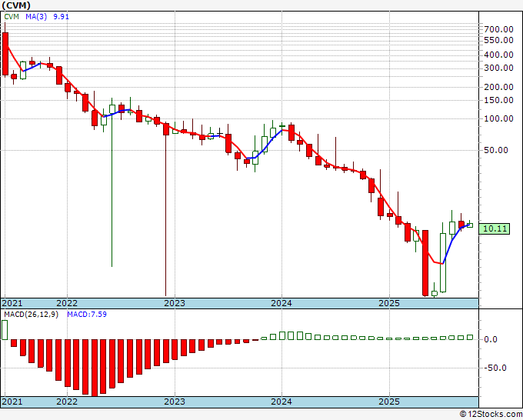
Task: Click the longest red MACD histogram bar
Action: pos(95,368)
